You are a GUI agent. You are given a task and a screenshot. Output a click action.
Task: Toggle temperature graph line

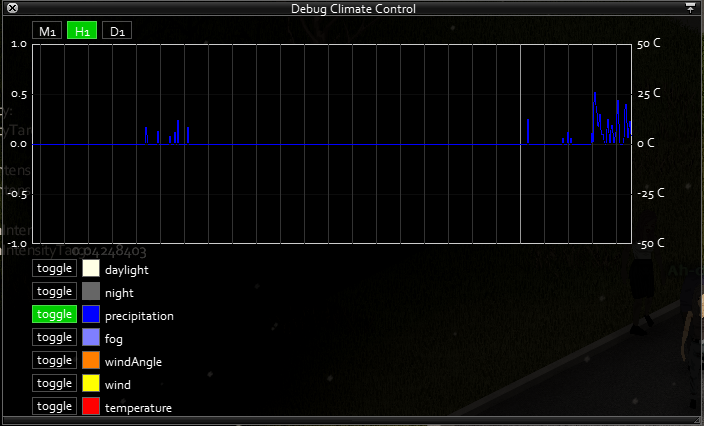[54, 406]
